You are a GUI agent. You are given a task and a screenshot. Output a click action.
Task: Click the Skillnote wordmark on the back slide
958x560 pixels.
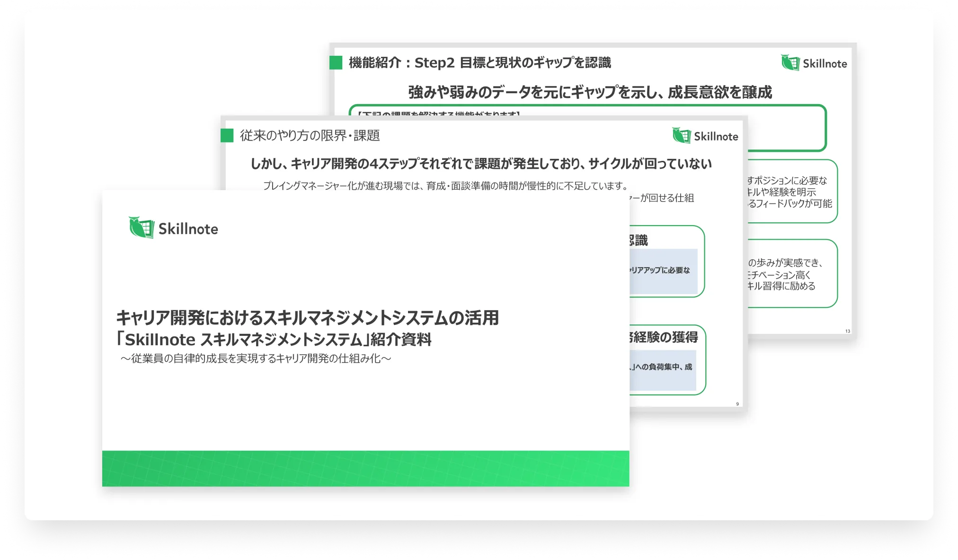825,64
